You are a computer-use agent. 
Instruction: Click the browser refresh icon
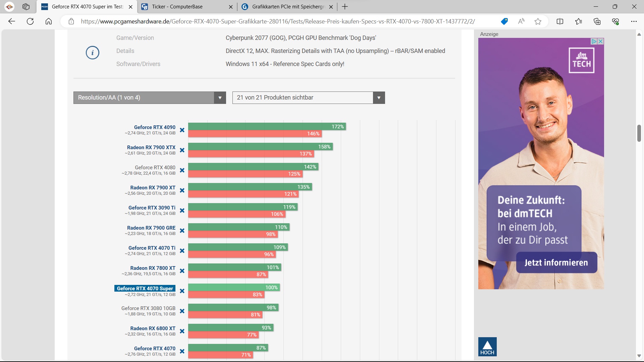pos(30,21)
